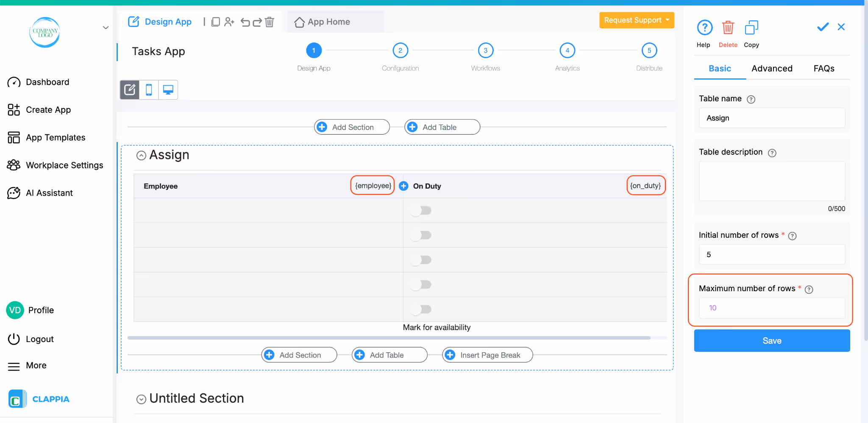The image size is (868, 423).
Task: Click the Save button
Action: 771,340
